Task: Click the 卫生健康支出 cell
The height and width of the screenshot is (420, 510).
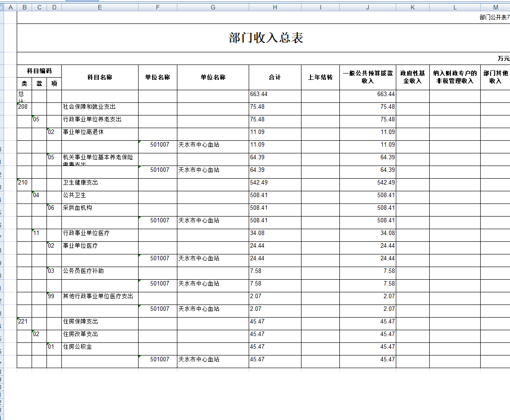Action: coord(100,183)
